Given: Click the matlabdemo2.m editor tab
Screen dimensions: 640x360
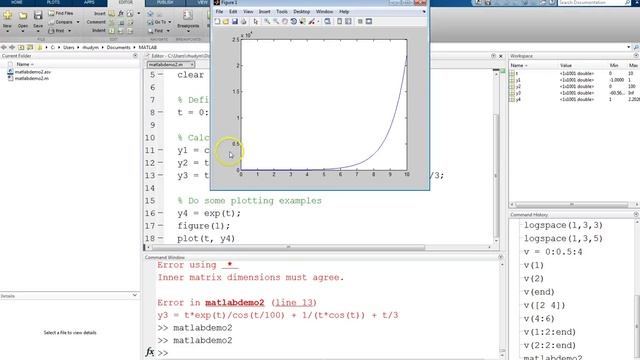Looking at the screenshot, I should click(x=171, y=64).
